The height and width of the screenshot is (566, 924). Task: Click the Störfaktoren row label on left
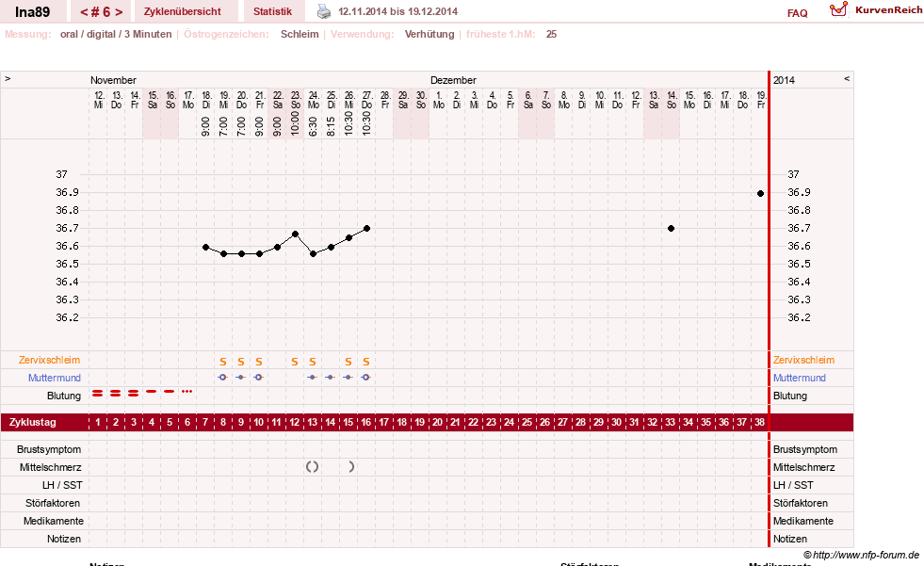pos(53,503)
